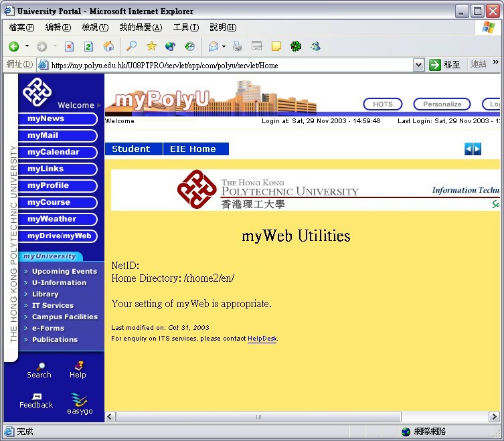Click the yellow Discuss note icon
Screen dimensions: 504x441
tap(276, 47)
